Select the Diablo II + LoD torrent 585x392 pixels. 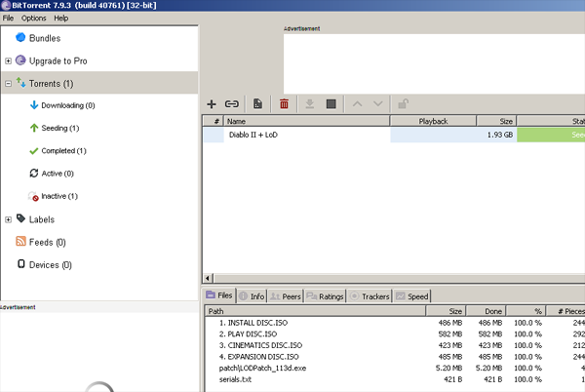(253, 135)
